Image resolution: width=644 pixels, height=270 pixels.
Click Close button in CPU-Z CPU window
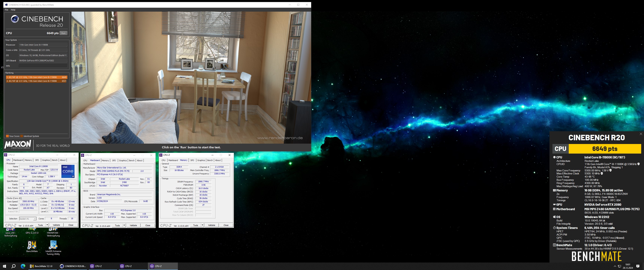pyautogui.click(x=71, y=225)
